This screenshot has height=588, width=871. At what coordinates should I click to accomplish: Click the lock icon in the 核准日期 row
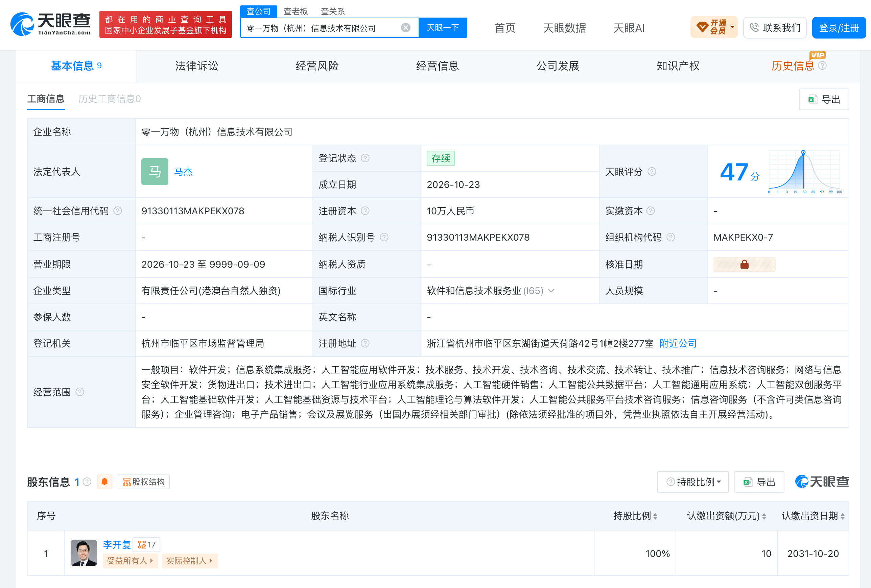pyautogui.click(x=744, y=264)
